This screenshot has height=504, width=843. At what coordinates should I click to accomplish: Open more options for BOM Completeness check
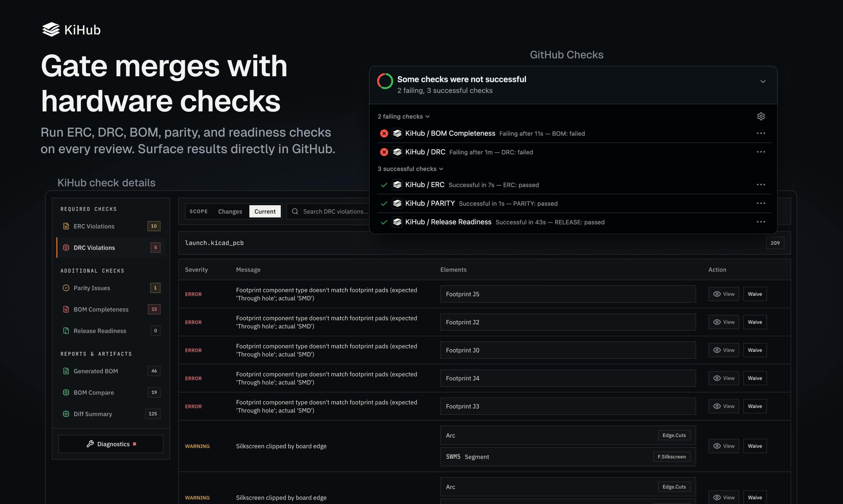click(761, 133)
